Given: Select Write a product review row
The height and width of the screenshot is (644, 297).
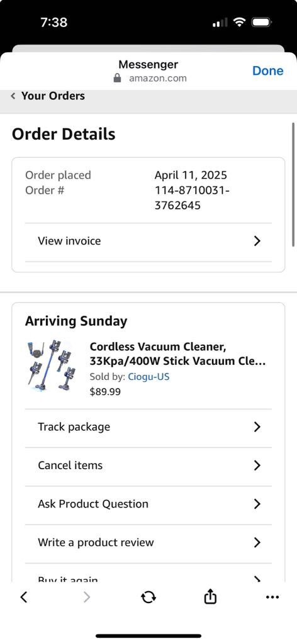Looking at the screenshot, I should coord(148,543).
